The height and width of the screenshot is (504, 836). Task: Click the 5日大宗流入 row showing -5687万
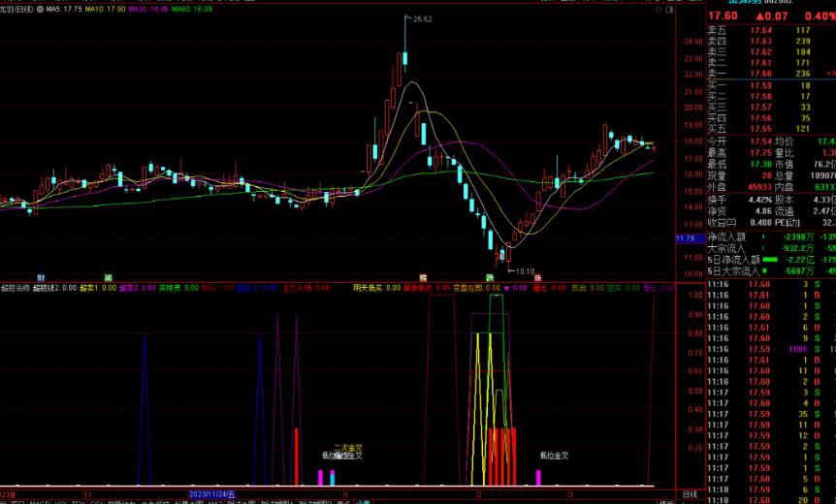771,271
